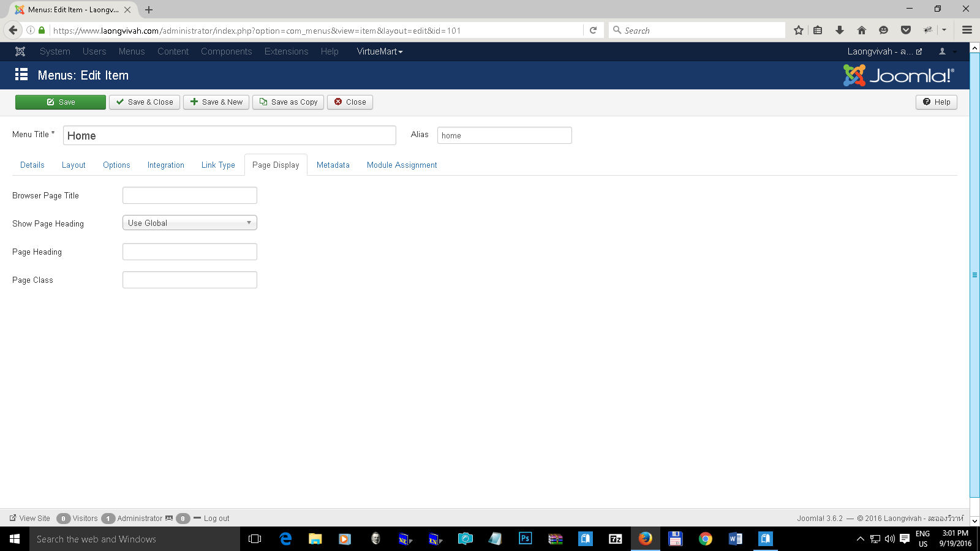Open Firefox downloads arrow icon
The image size is (980, 551).
(840, 30)
